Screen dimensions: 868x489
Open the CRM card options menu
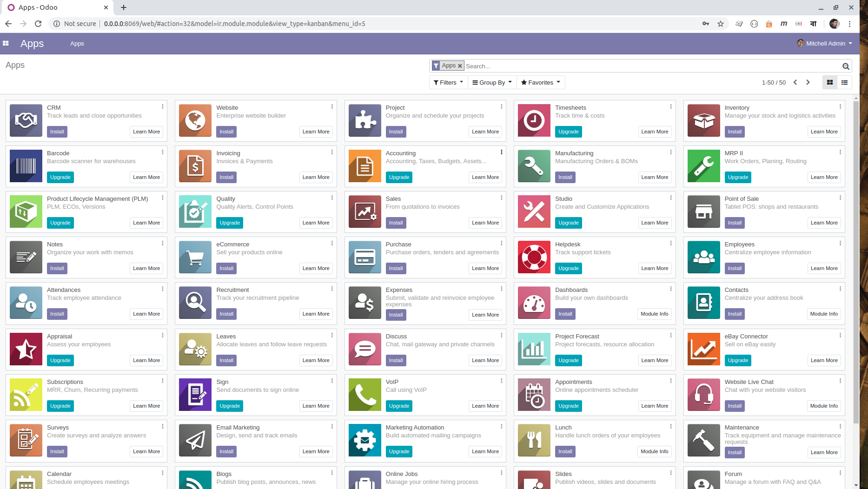tap(163, 107)
